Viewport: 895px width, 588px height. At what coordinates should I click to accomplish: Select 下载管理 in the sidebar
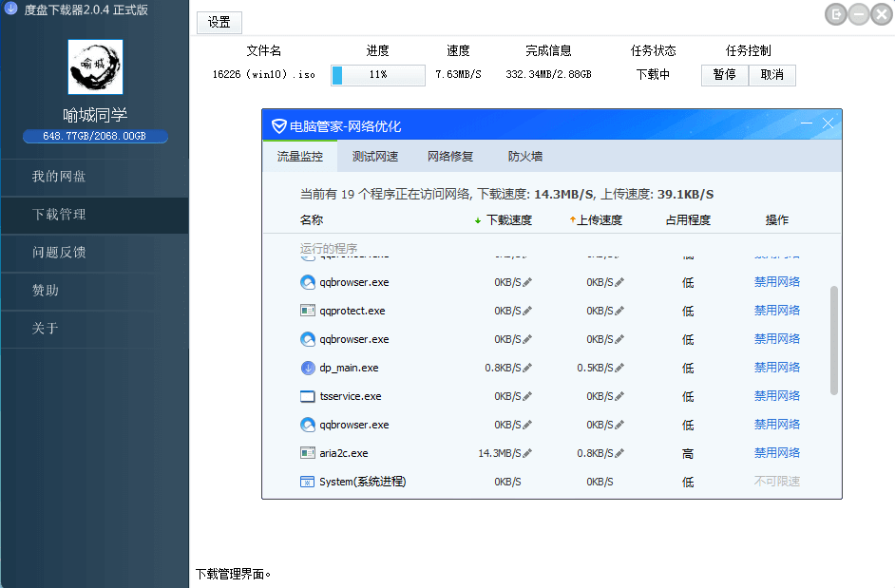(95, 216)
